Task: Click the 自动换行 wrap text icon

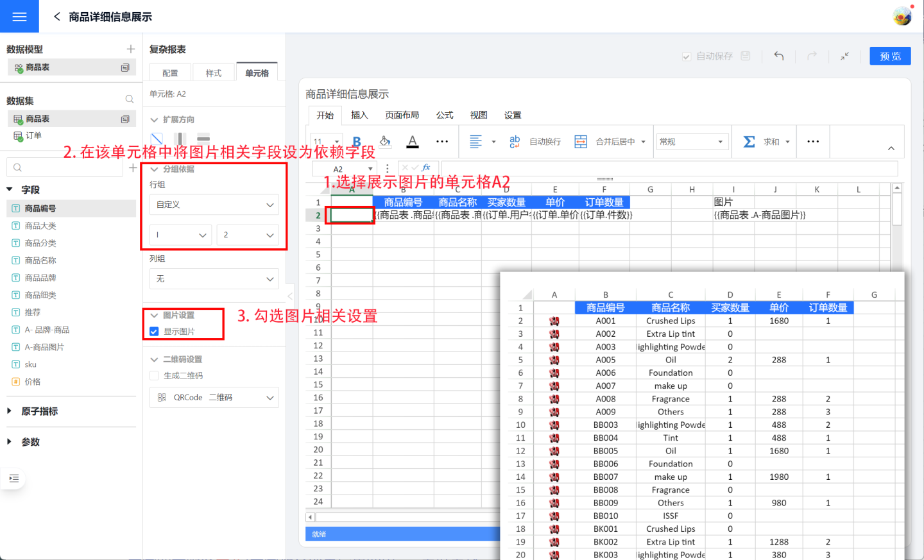Action: point(515,142)
